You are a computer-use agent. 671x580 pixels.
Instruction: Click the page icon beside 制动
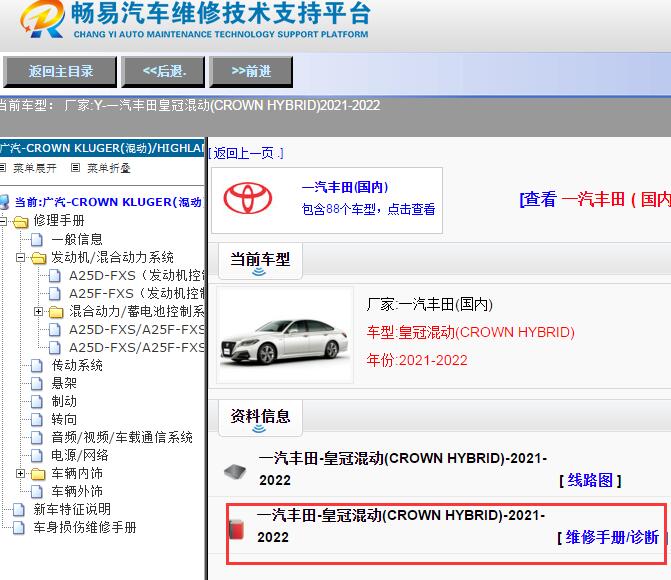coord(37,402)
